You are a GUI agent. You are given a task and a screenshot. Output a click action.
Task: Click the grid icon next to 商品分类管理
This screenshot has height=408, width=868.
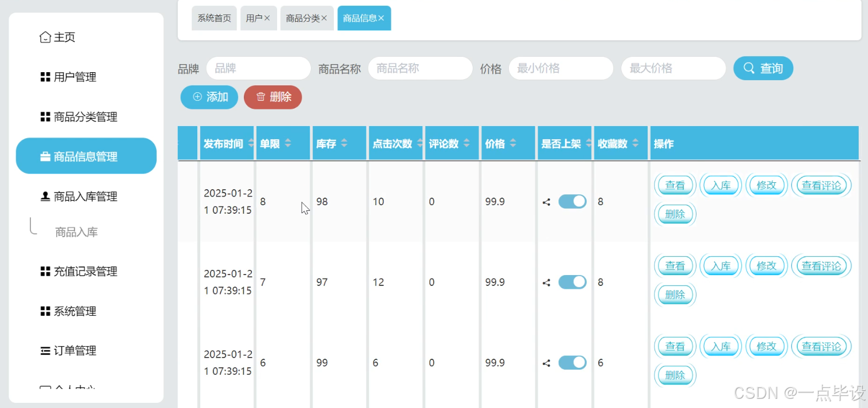[45, 117]
